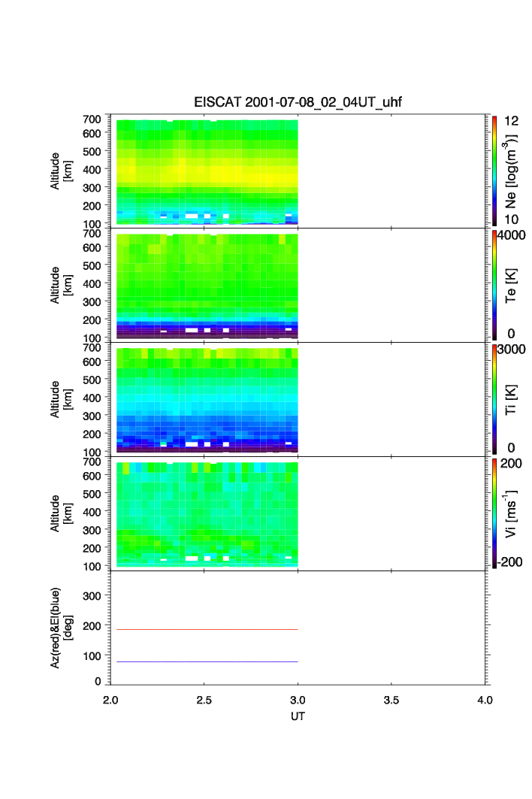Click the Vi ion velocity colorbar
This screenshot has width=532, height=799.
pos(494,513)
